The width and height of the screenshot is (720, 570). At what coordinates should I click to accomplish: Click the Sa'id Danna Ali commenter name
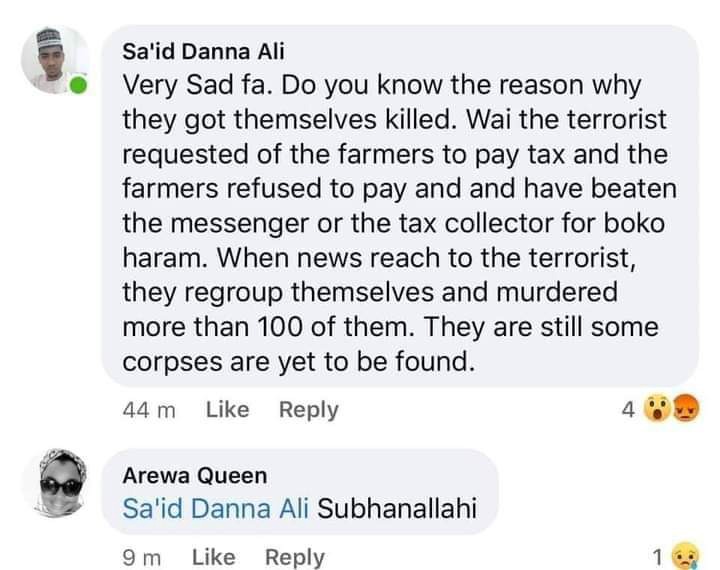(x=203, y=51)
